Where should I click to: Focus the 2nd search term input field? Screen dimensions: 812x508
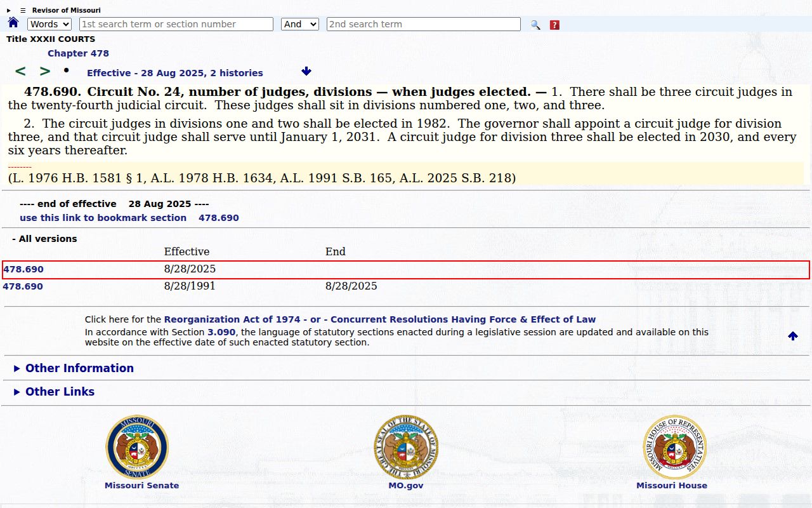pyautogui.click(x=424, y=24)
